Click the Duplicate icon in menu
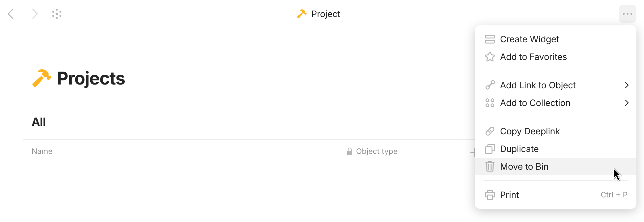 coord(490,149)
